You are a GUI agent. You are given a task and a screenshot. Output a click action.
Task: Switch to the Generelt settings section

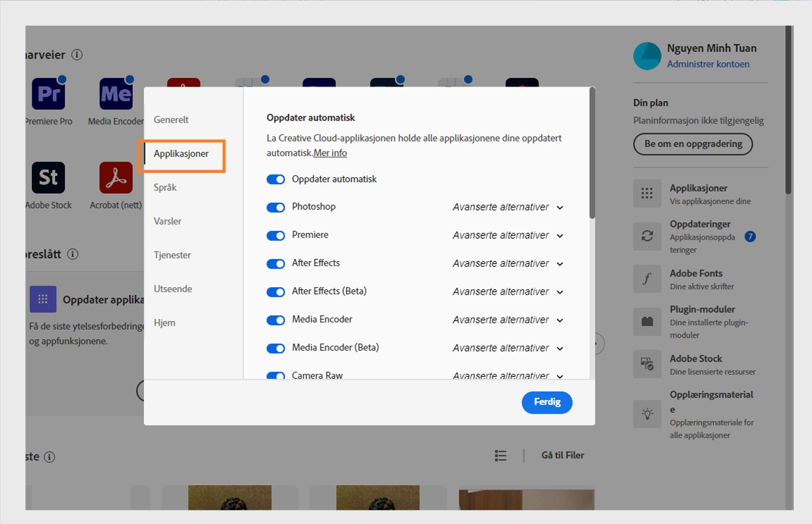click(171, 120)
